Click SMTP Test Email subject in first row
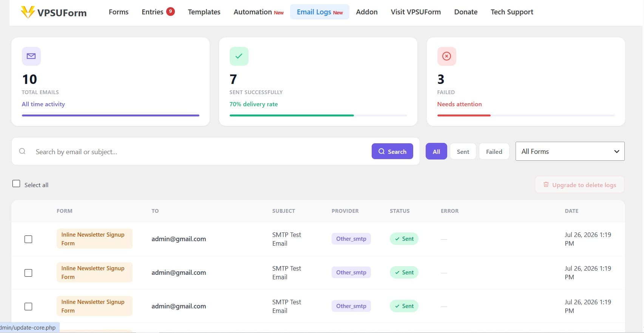 tap(287, 239)
